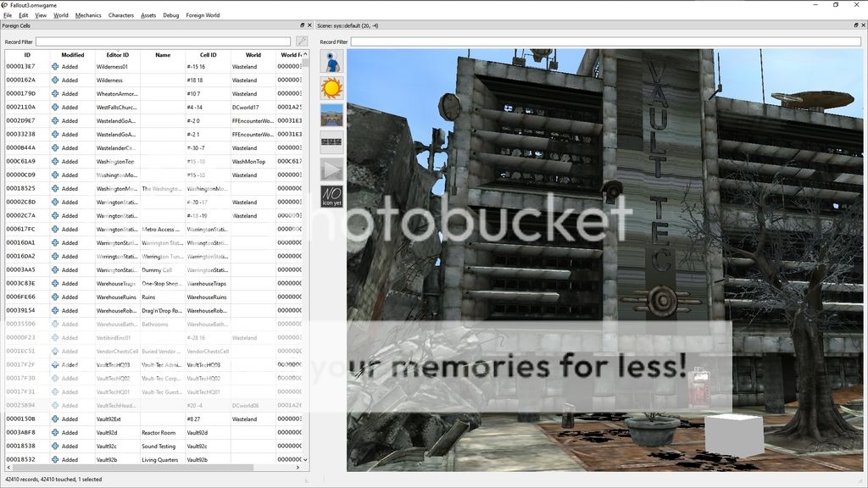Image resolution: width=868 pixels, height=488 pixels.
Task: Click the 'NO icon yet' toolbar button
Action: [x=331, y=196]
